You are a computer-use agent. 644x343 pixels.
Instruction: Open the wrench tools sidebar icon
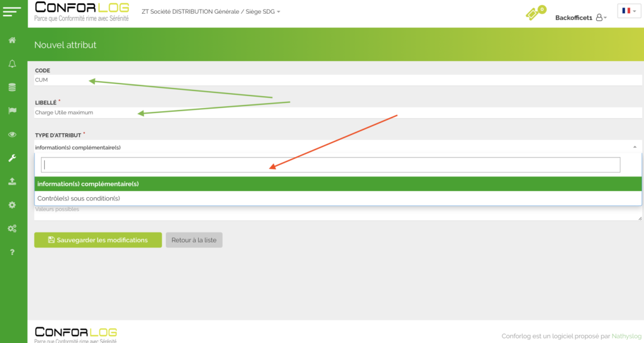tap(12, 158)
